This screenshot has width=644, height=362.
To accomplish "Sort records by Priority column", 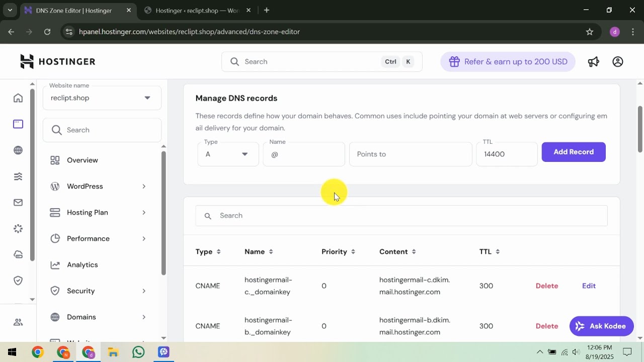I will click(x=339, y=251).
